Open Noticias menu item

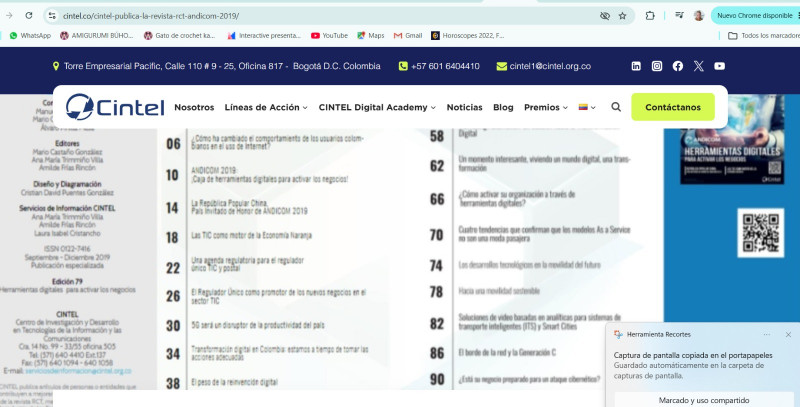coord(464,107)
